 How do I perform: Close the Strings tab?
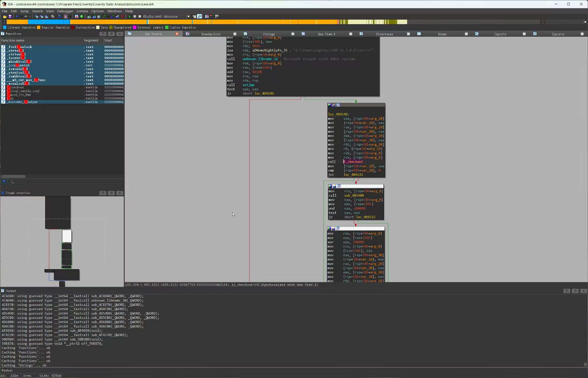(293, 34)
